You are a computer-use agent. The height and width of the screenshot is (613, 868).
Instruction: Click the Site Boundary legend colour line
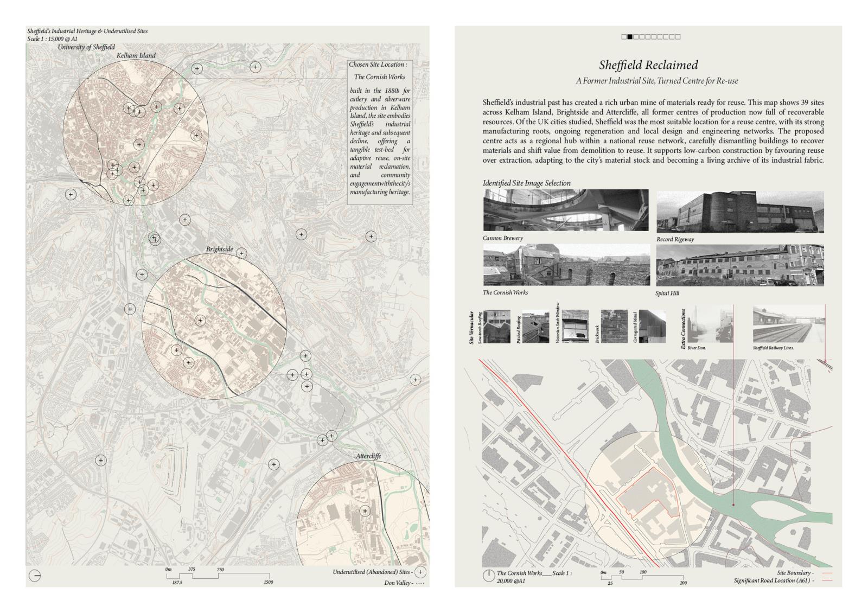click(827, 573)
